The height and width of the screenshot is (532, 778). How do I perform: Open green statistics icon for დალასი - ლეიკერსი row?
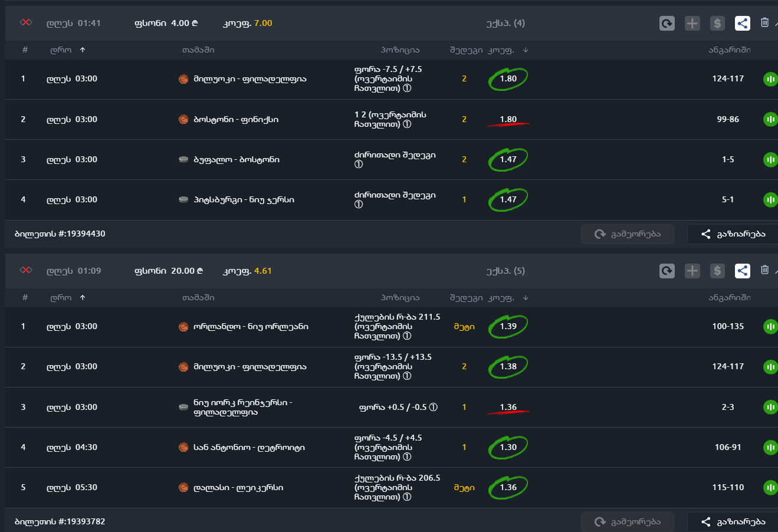tap(770, 488)
